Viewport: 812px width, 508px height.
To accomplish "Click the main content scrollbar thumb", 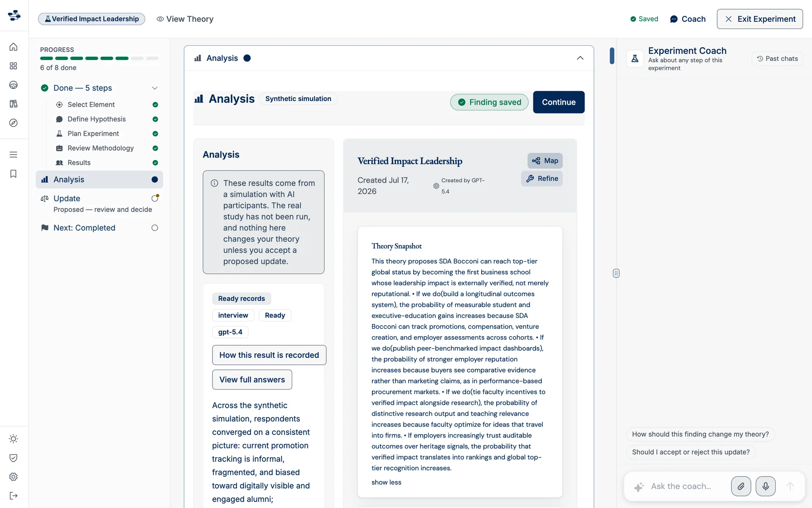I will tap(612, 56).
